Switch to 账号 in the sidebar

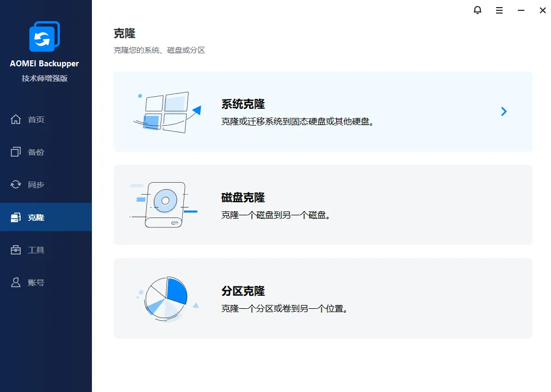(36, 283)
